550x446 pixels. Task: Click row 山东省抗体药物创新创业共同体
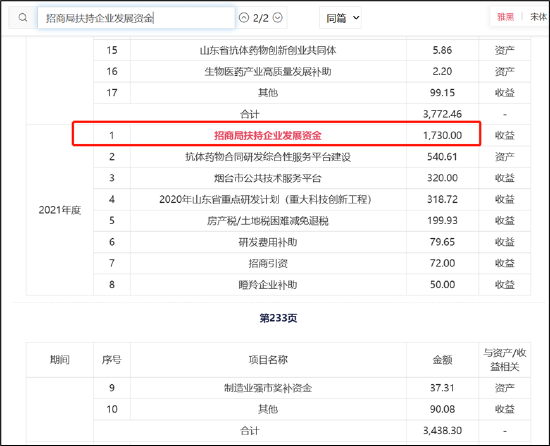coord(268,50)
